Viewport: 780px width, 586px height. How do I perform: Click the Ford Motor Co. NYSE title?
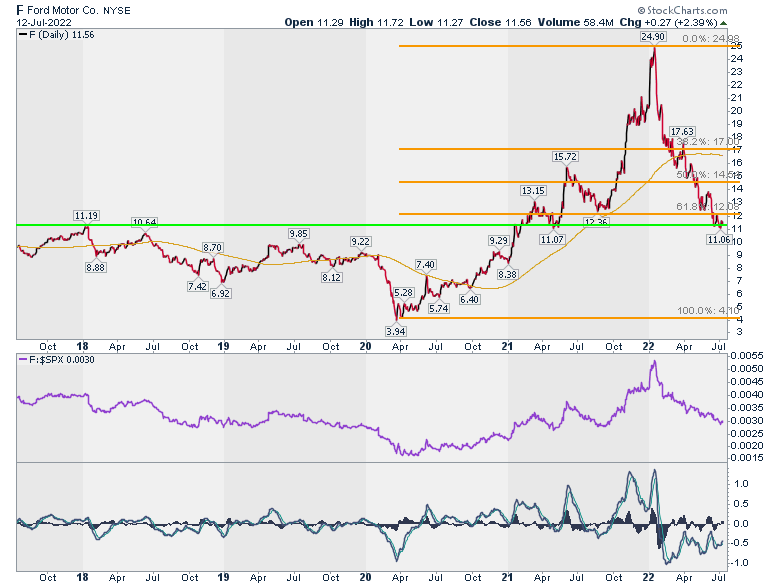(74, 10)
